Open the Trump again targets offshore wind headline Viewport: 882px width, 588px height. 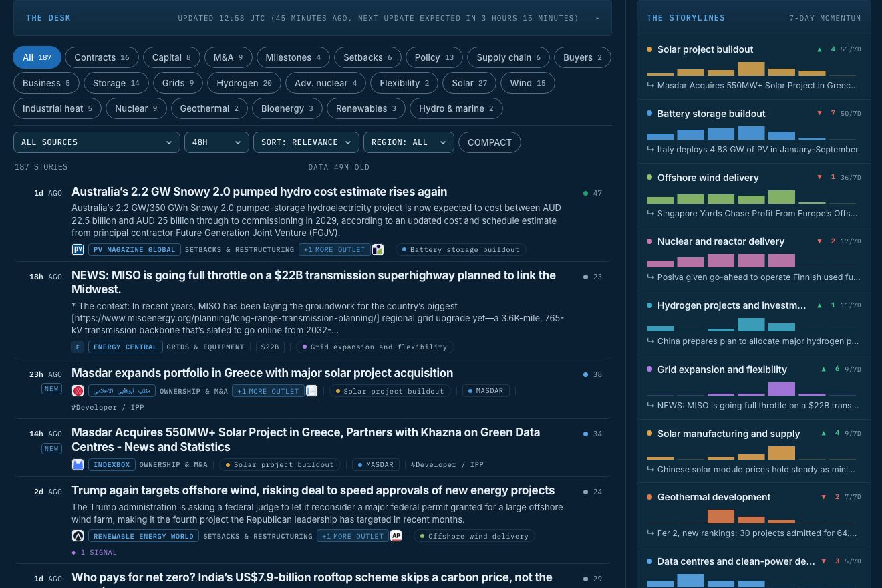click(313, 490)
